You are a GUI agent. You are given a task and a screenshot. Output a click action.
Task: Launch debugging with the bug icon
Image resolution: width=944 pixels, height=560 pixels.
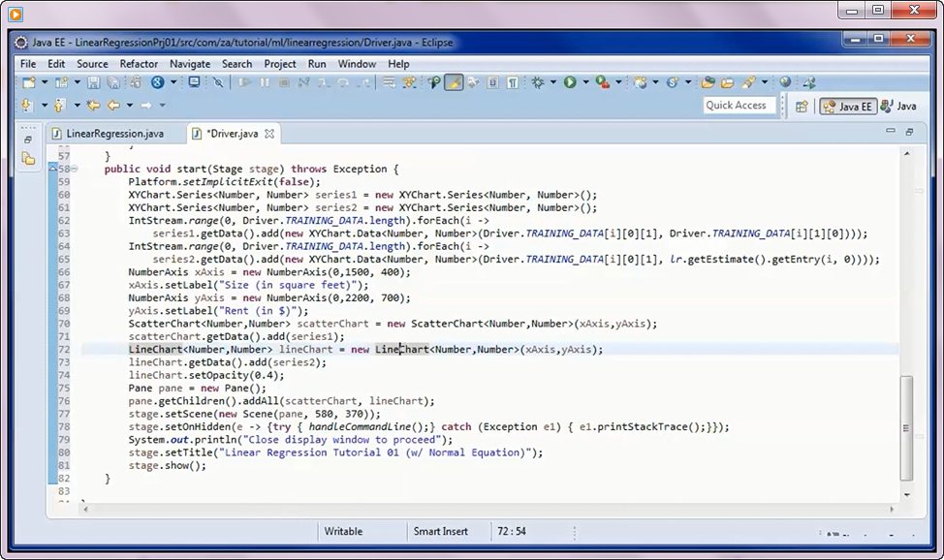click(x=539, y=82)
